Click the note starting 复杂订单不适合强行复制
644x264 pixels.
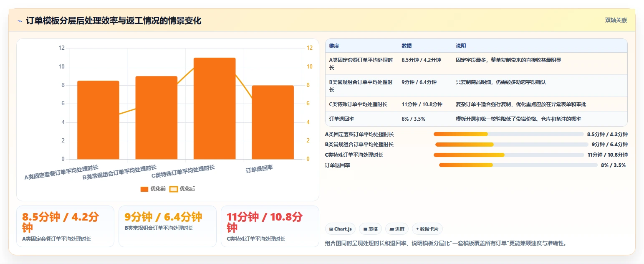point(521,104)
